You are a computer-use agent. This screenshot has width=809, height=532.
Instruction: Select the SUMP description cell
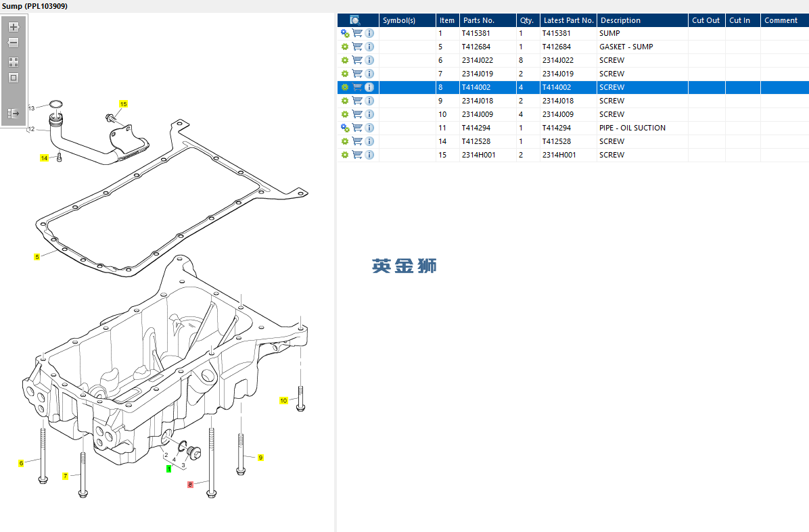(643, 33)
